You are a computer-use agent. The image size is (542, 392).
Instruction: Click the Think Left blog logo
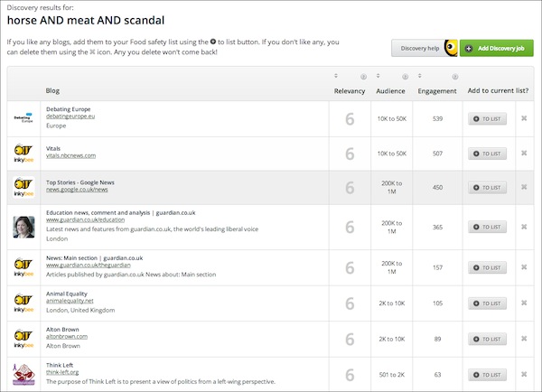(23, 372)
